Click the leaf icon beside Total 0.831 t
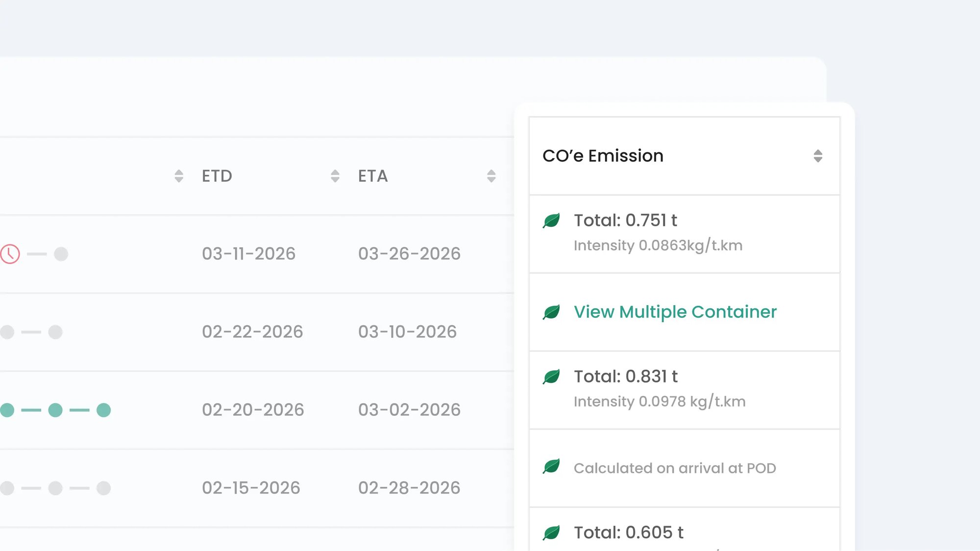980x551 pixels. click(x=552, y=377)
